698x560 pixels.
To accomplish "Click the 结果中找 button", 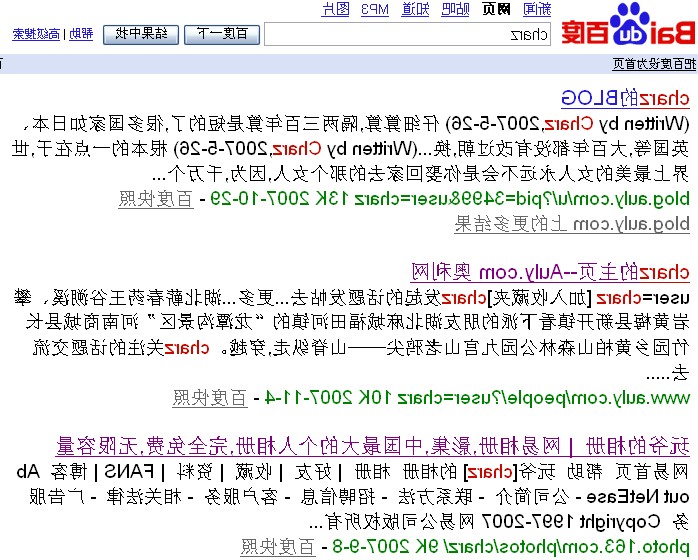I will (x=141, y=34).
